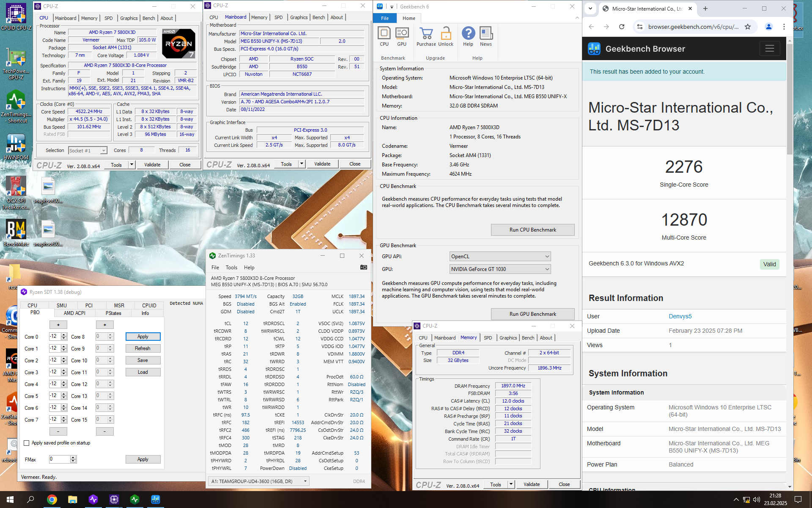Click Load in Ryzen SDT
The height and width of the screenshot is (508, 812).
(x=143, y=372)
